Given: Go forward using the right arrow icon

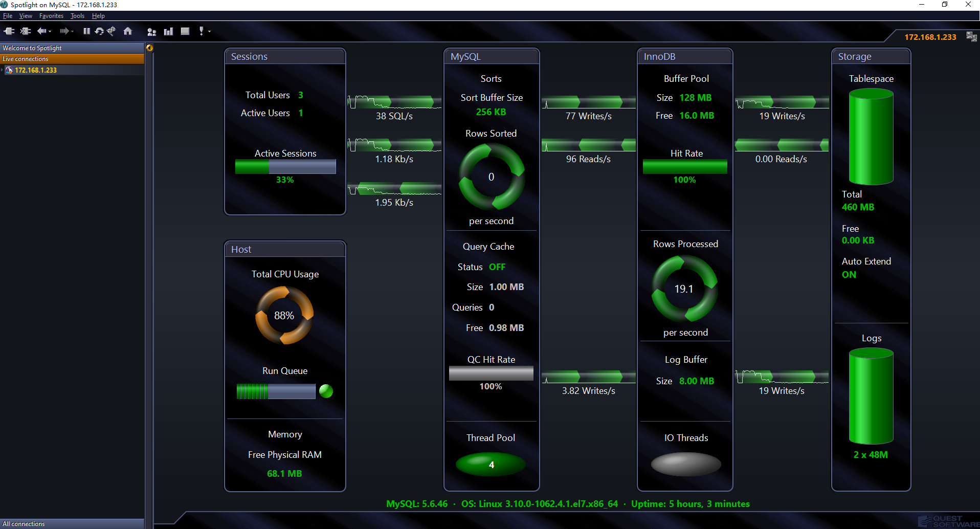Looking at the screenshot, I should (x=64, y=31).
